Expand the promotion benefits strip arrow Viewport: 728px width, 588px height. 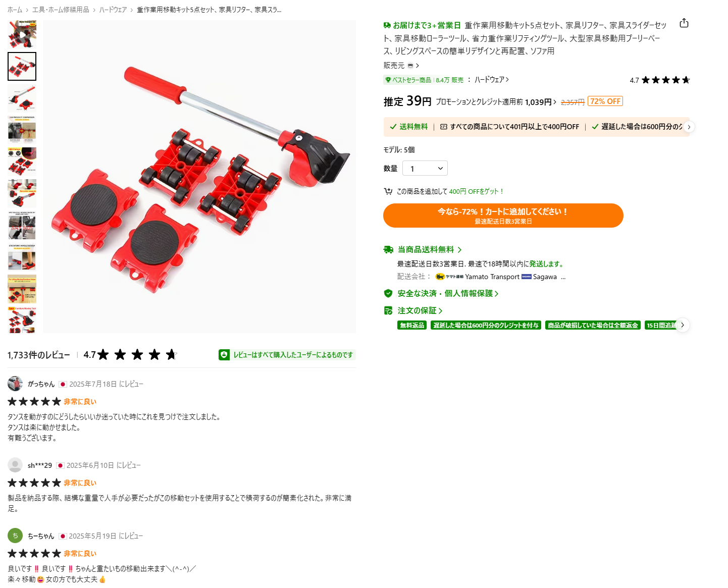pos(689,127)
